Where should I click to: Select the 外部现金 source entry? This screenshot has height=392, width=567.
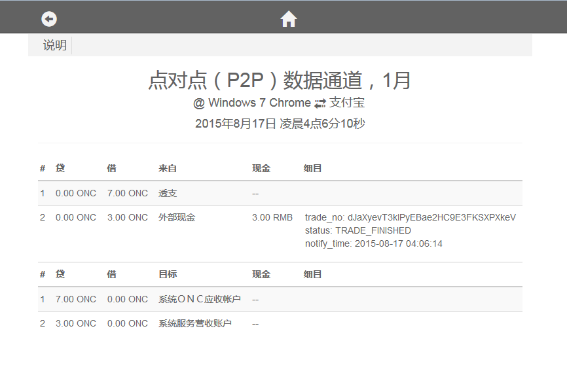[177, 217]
